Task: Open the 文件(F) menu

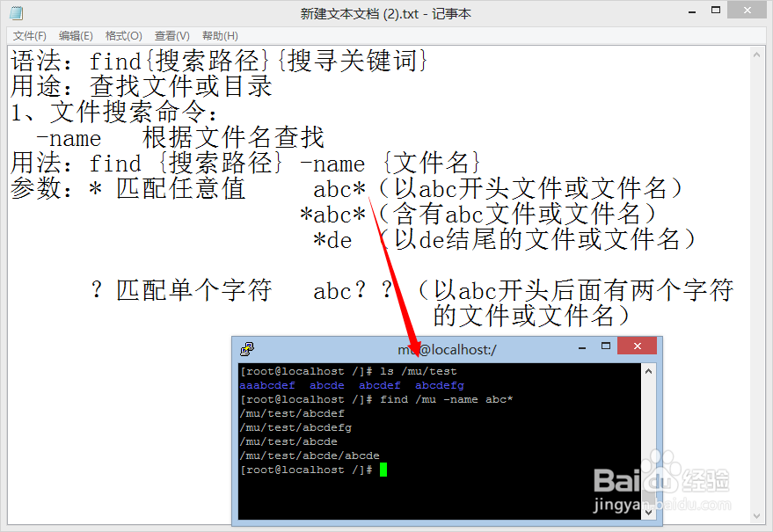Action: [30, 36]
